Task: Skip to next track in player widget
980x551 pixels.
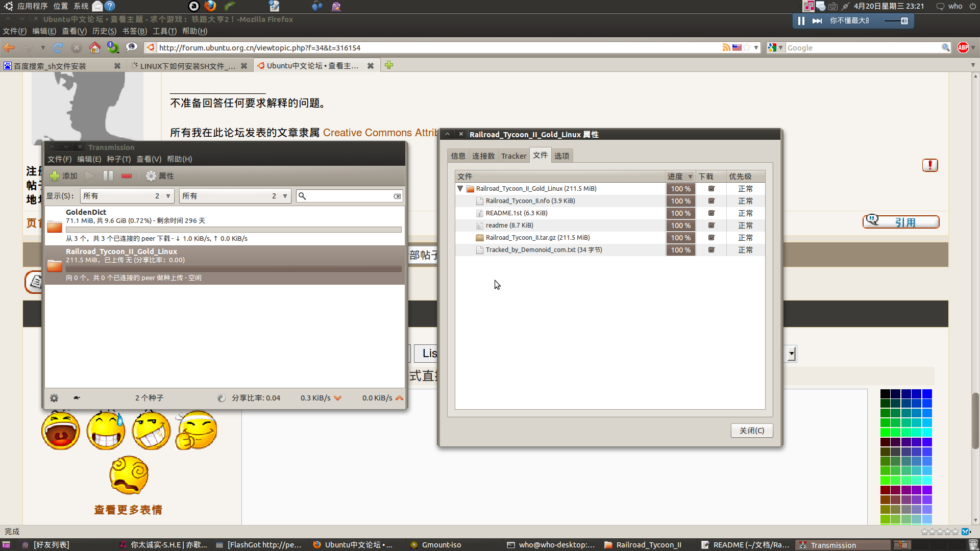Action: [x=817, y=21]
